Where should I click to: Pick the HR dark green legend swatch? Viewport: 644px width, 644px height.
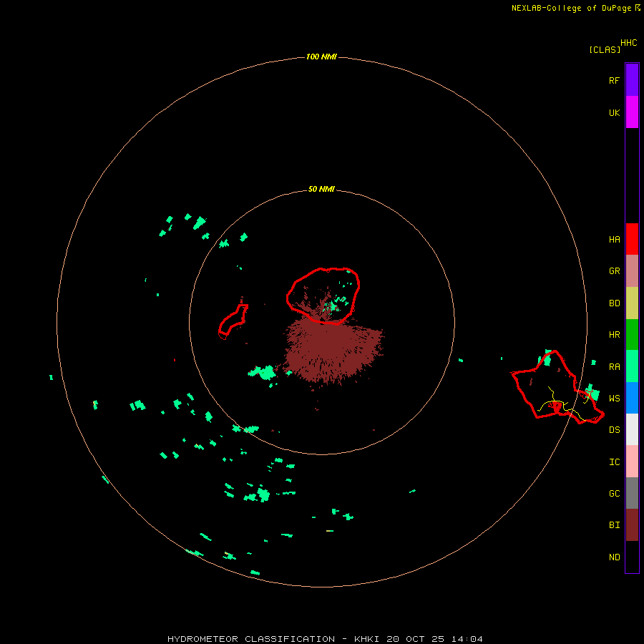(632, 335)
